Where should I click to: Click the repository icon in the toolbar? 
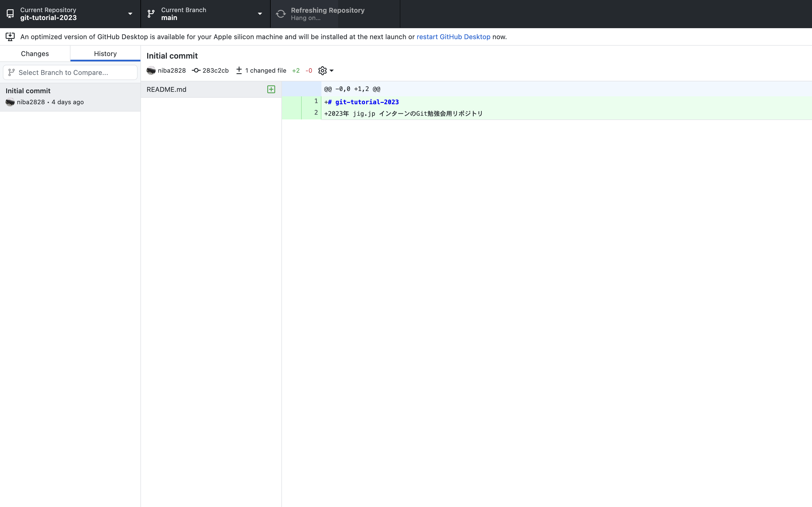pyautogui.click(x=10, y=14)
